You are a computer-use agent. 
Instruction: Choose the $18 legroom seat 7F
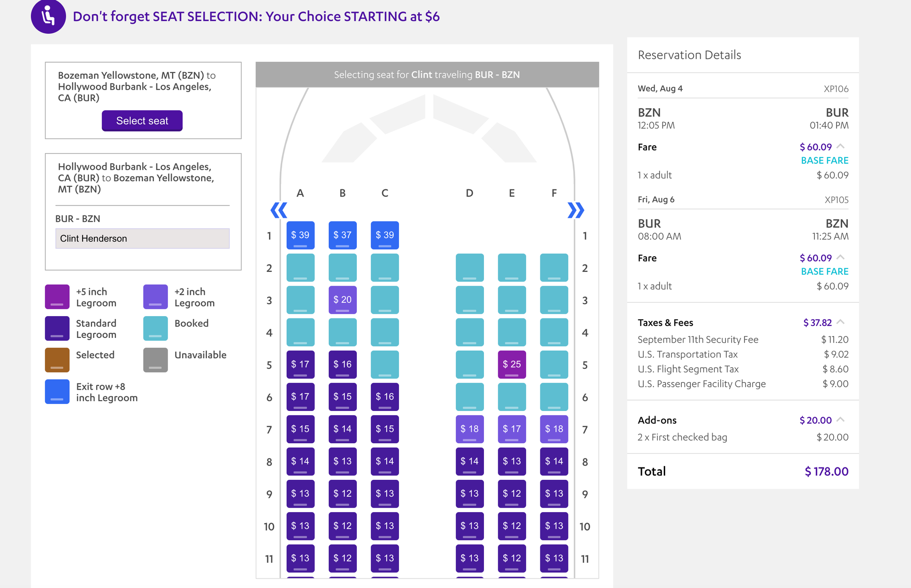pyautogui.click(x=554, y=429)
